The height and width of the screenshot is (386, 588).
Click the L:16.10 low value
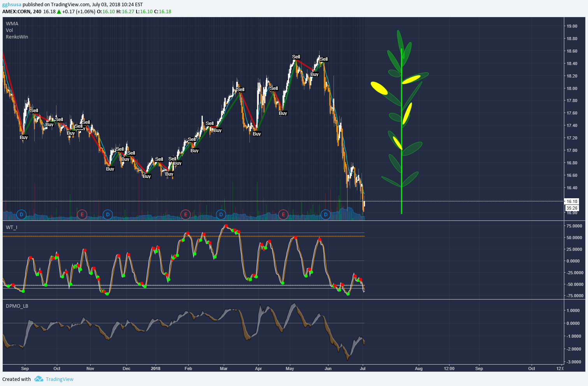point(144,12)
